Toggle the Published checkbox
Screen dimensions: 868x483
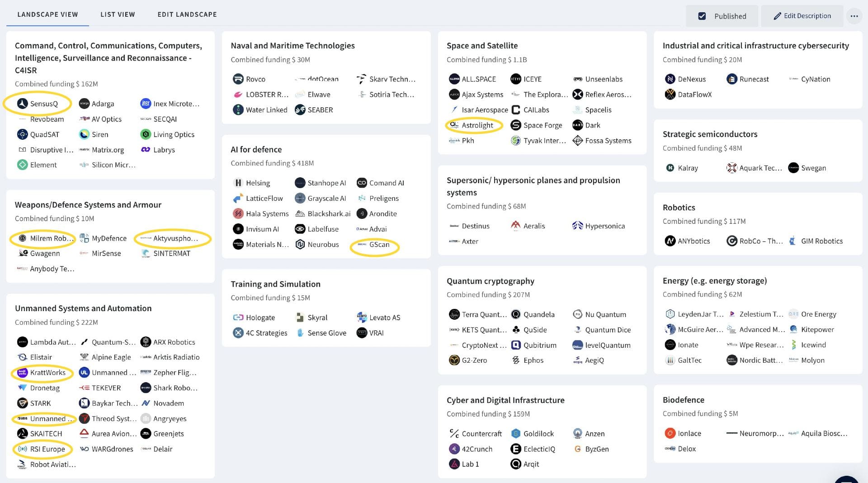(702, 16)
